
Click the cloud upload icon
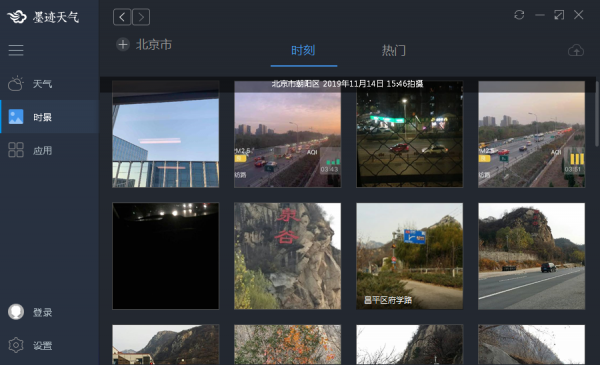tap(576, 50)
